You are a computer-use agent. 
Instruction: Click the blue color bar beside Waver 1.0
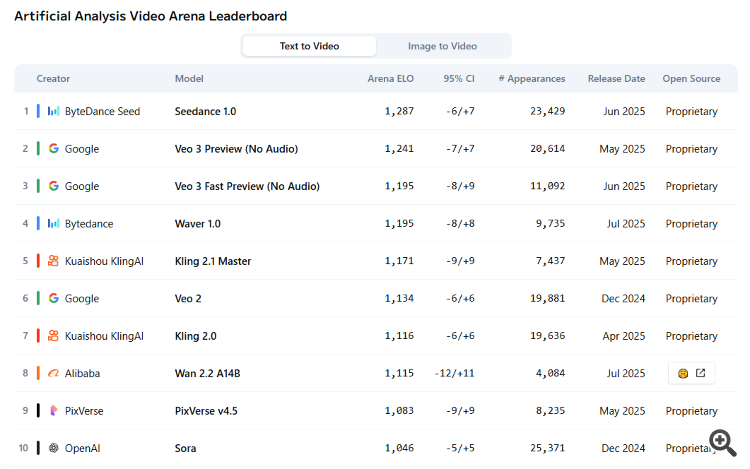[x=38, y=223]
